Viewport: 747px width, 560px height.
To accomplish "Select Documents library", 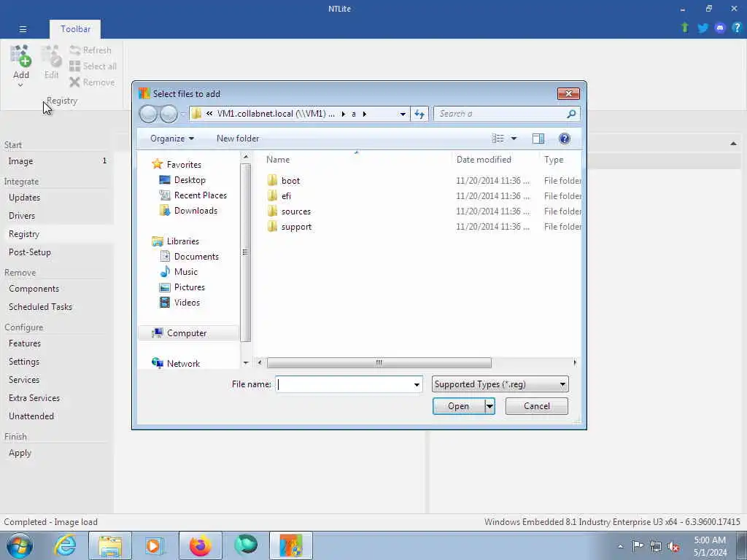I will (196, 256).
